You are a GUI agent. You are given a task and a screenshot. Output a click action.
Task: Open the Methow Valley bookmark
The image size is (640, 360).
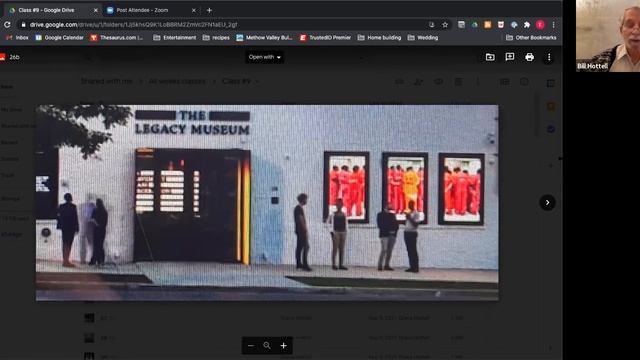pos(264,38)
